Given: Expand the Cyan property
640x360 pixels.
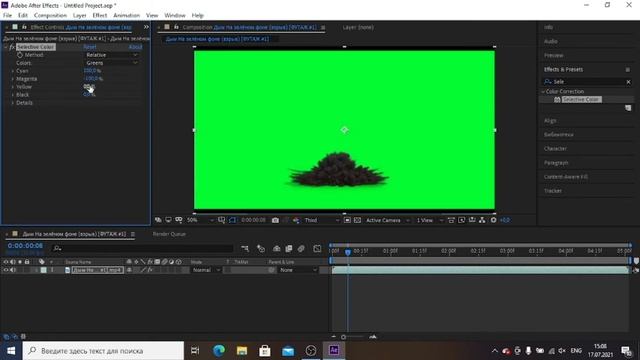Looking at the screenshot, I should coord(13,71).
